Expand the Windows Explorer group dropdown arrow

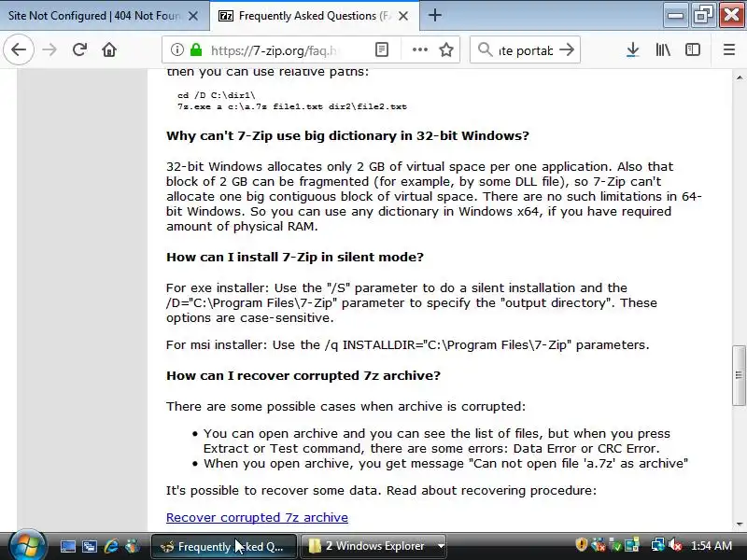[441, 546]
